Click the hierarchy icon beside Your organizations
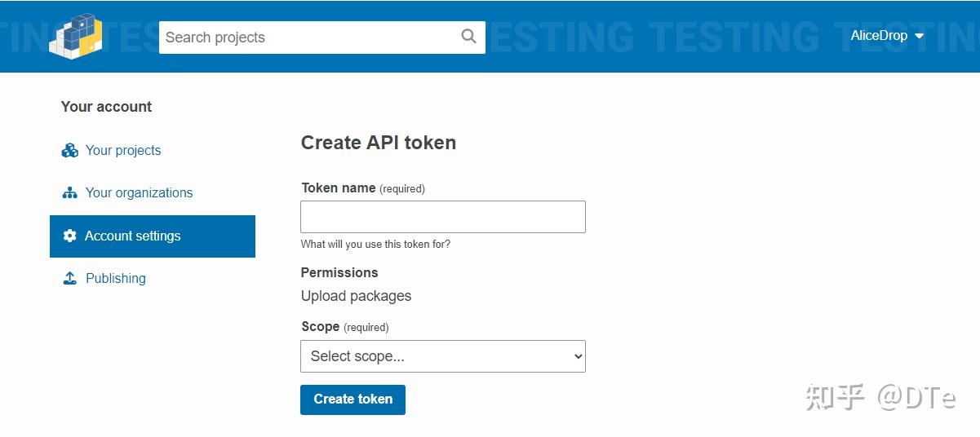 (69, 193)
